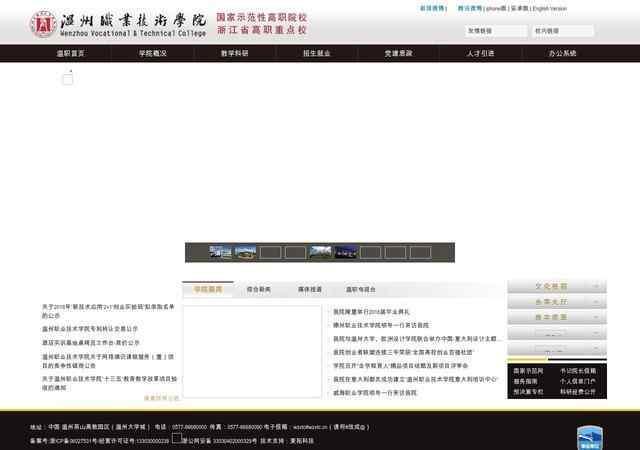
Task: Open the 招生就业 navigation menu
Action: 317,53
